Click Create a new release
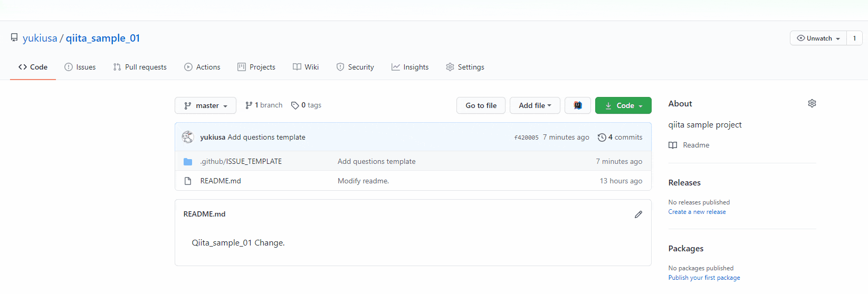Image resolution: width=868 pixels, height=294 pixels. pyautogui.click(x=697, y=212)
